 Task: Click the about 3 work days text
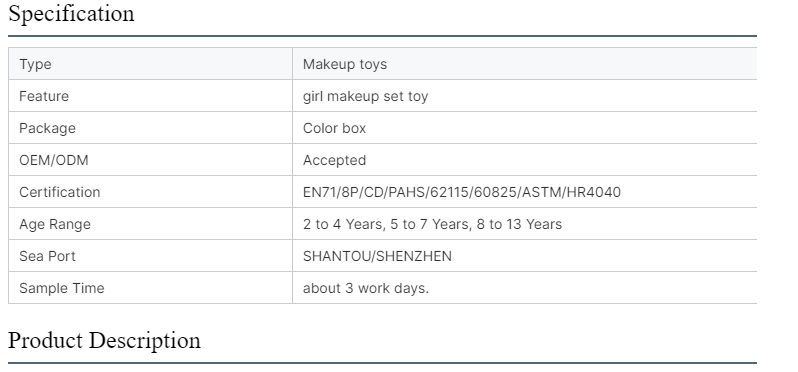pos(366,288)
